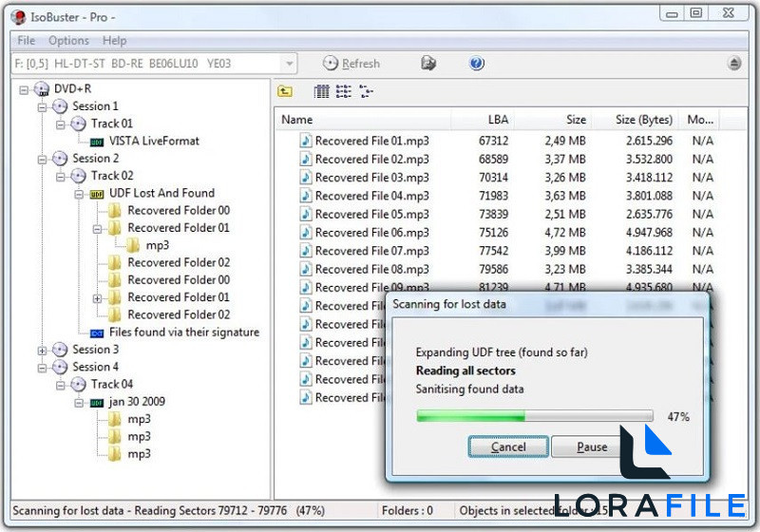The width and height of the screenshot is (760, 532).
Task: Switch to large icons view
Action: tap(321, 91)
